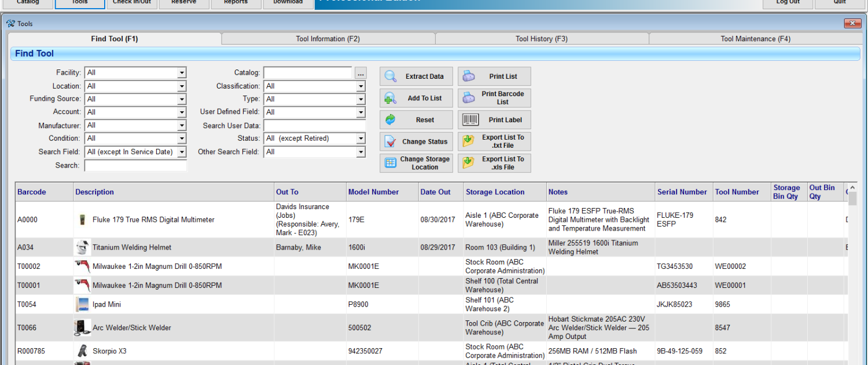Click the Ipad Mini thumbnail
868x365 pixels.
tap(82, 305)
